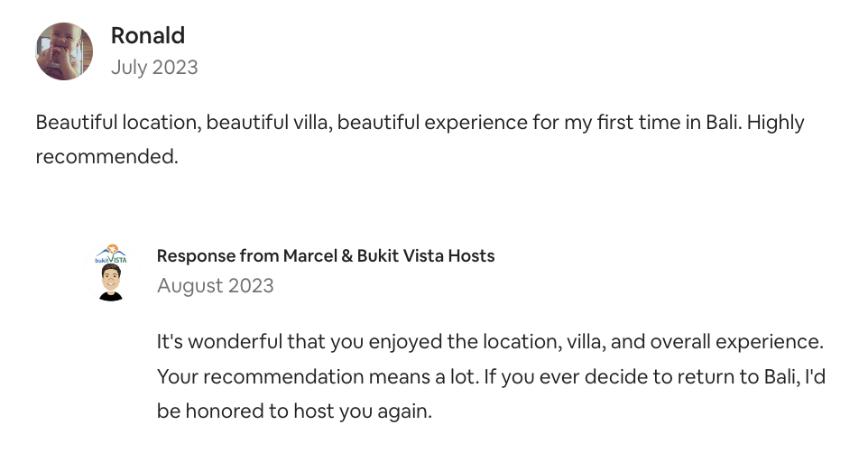Click the word recommended. in the review
Viewport: 868px width, 462px height.
tap(106, 157)
